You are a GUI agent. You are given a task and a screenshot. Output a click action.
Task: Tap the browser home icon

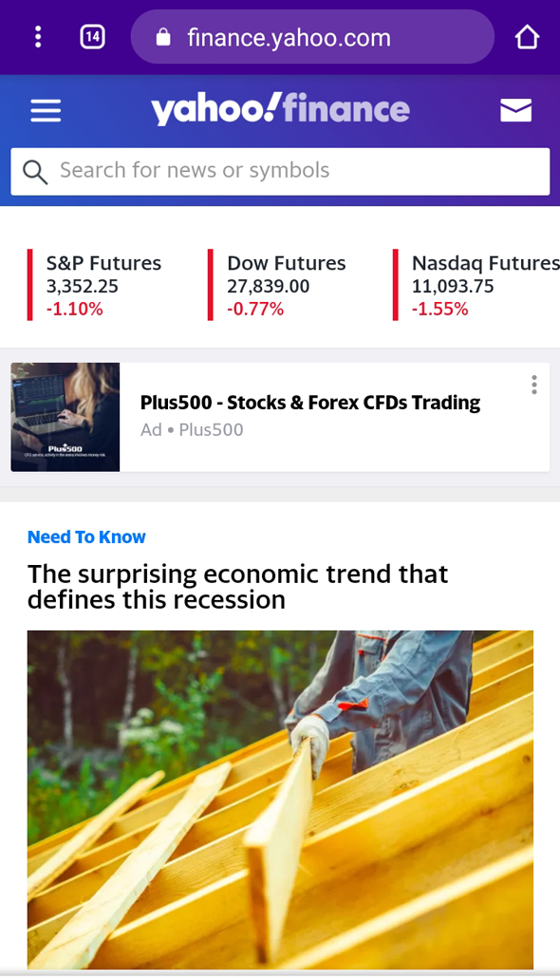[x=526, y=37]
